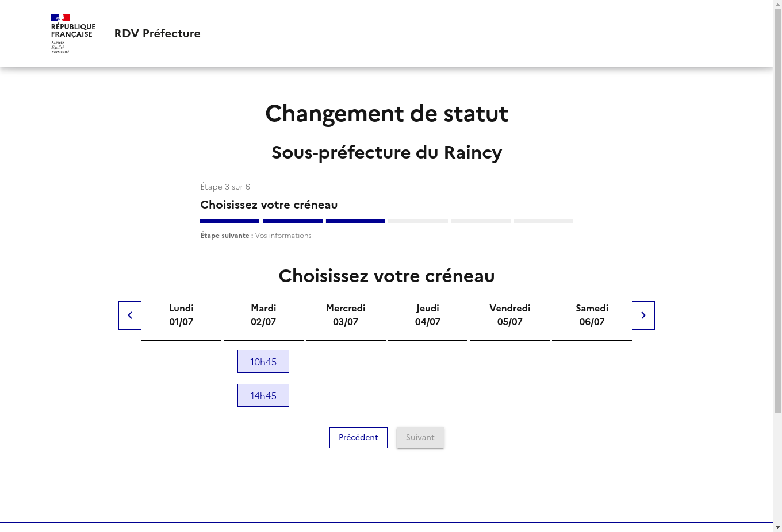
Task: Select the Mardi 02/07 day column header
Action: [x=263, y=315]
